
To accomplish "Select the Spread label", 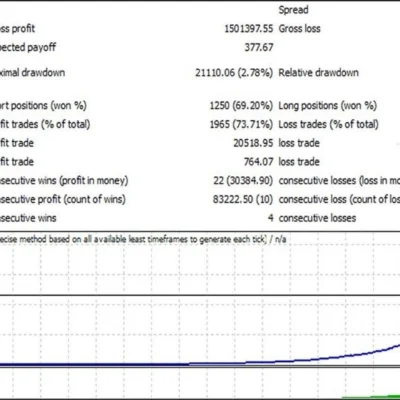I will click(293, 10).
